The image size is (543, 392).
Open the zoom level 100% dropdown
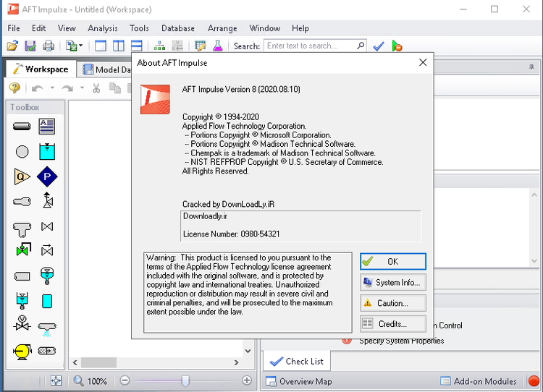tap(91, 380)
